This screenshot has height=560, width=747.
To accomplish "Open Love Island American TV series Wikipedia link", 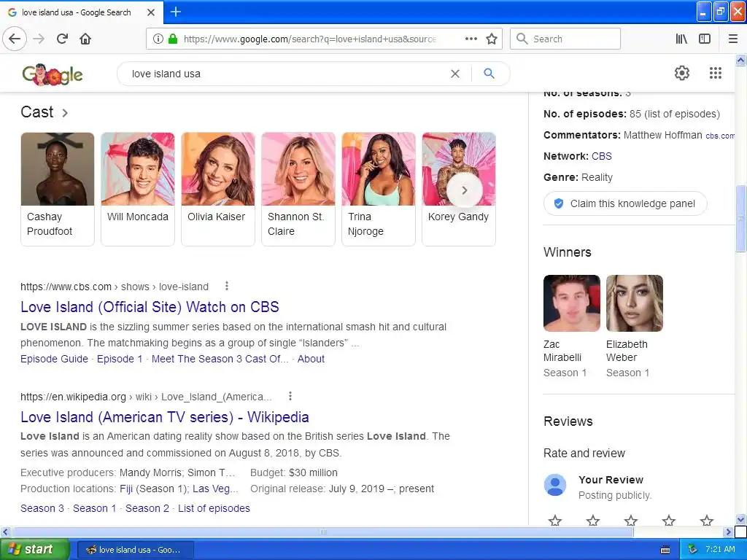I will click(165, 417).
